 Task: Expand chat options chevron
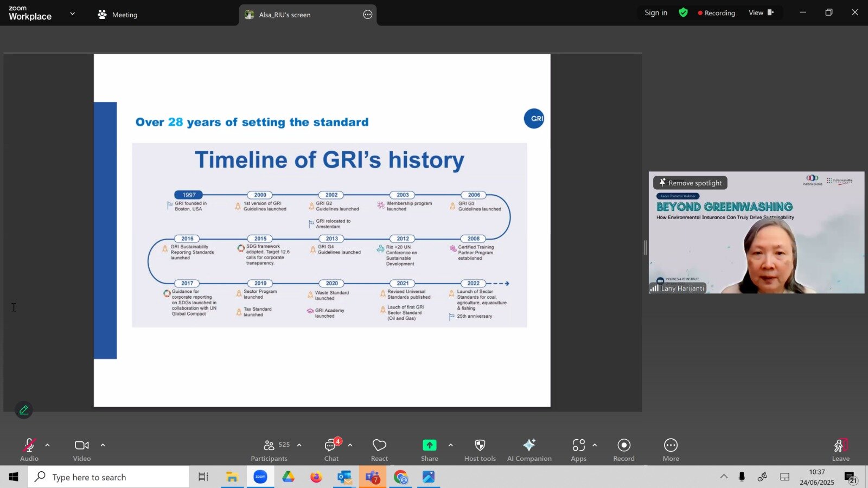350,445
